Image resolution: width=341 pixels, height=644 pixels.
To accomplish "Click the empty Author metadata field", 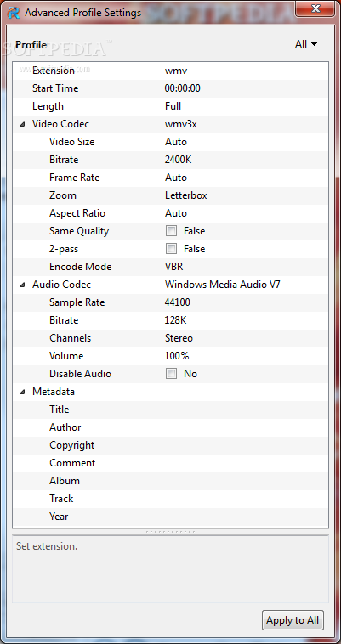I will 245,427.
